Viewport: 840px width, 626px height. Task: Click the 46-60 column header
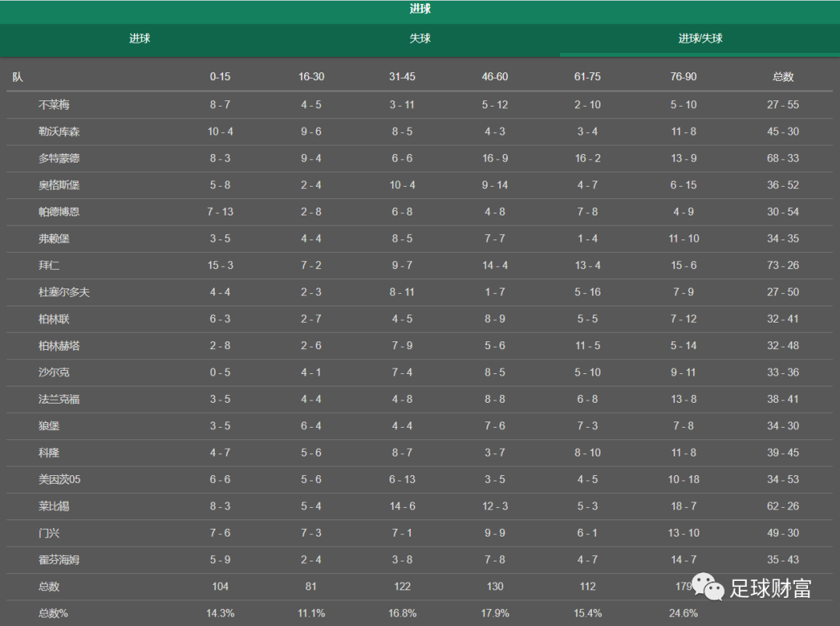click(x=495, y=76)
